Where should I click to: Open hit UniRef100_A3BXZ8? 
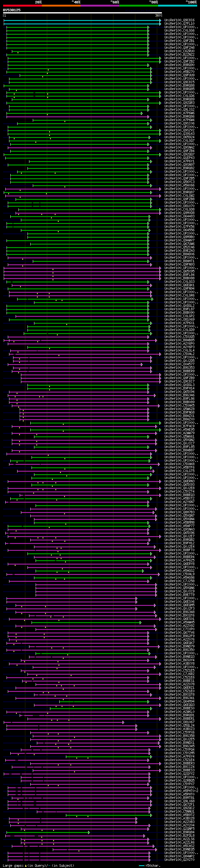pos(179,819)
